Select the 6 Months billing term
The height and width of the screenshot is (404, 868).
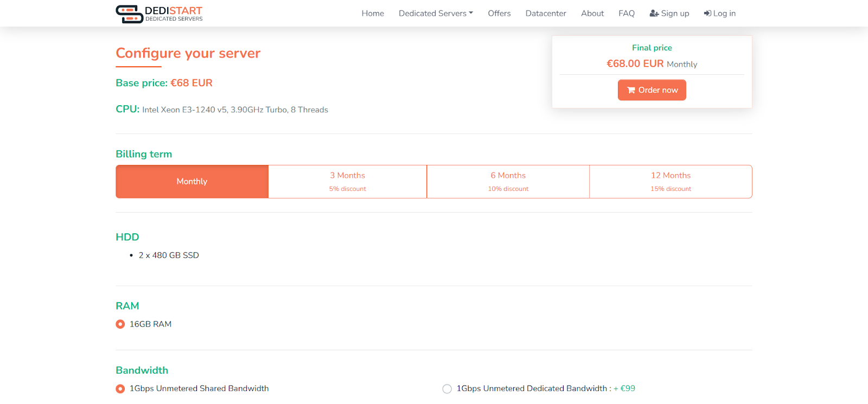[x=508, y=182]
